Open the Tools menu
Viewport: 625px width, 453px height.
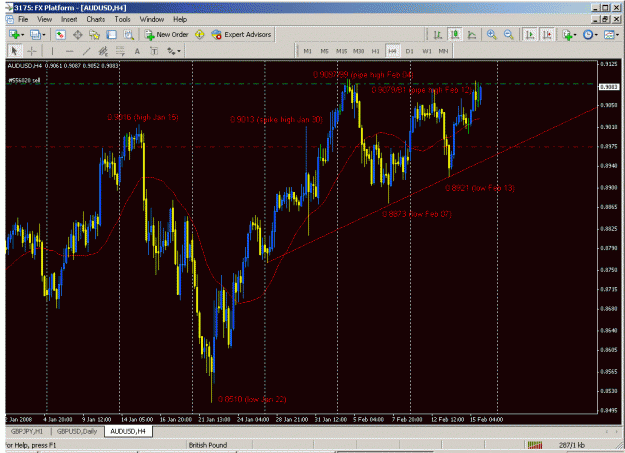[x=122, y=19]
